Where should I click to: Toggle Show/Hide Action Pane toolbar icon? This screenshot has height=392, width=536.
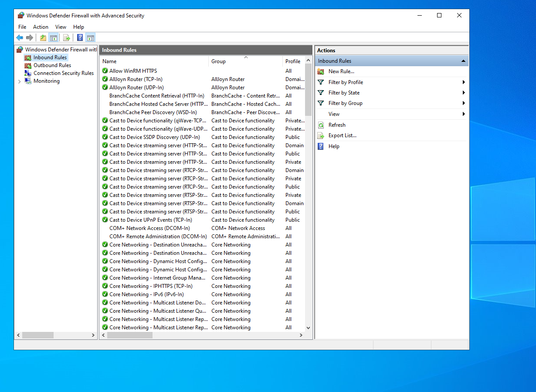point(90,38)
